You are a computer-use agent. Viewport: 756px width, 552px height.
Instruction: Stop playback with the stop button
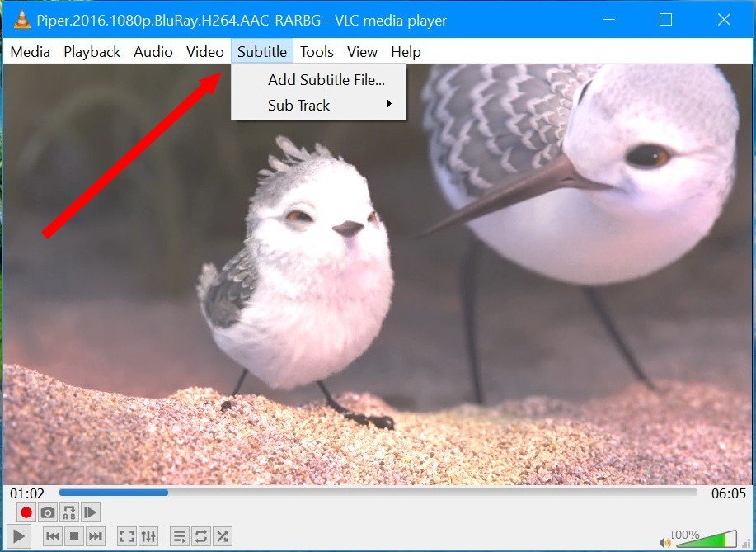73,536
